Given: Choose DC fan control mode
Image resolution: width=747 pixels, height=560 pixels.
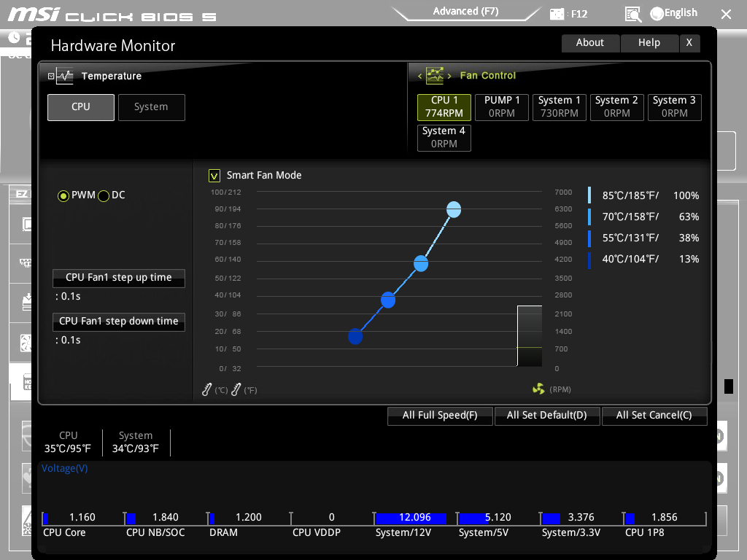Looking at the screenshot, I should pyautogui.click(x=104, y=195).
